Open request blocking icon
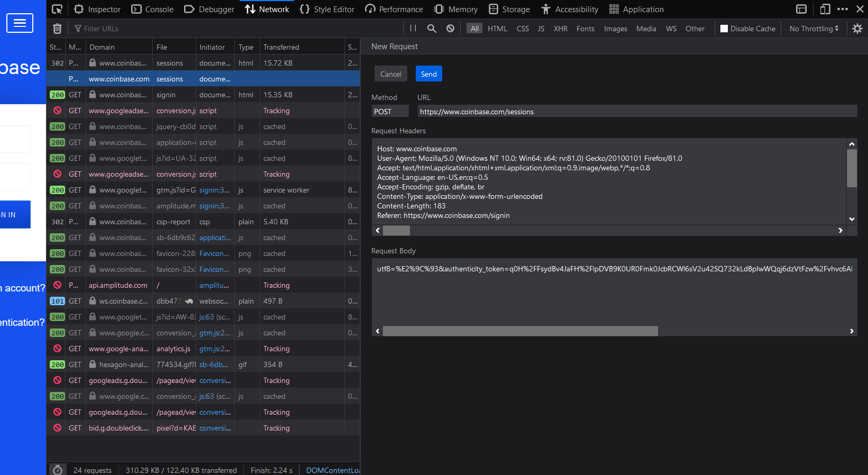868x475 pixels. (x=450, y=29)
